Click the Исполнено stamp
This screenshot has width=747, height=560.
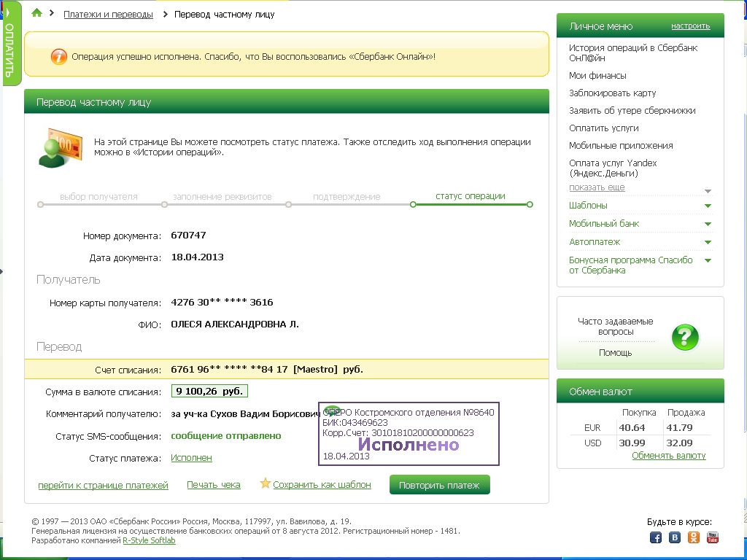pyautogui.click(x=409, y=434)
